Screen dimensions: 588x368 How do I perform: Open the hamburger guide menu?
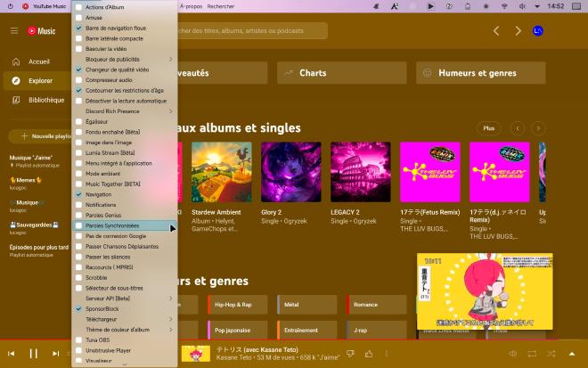[14, 31]
